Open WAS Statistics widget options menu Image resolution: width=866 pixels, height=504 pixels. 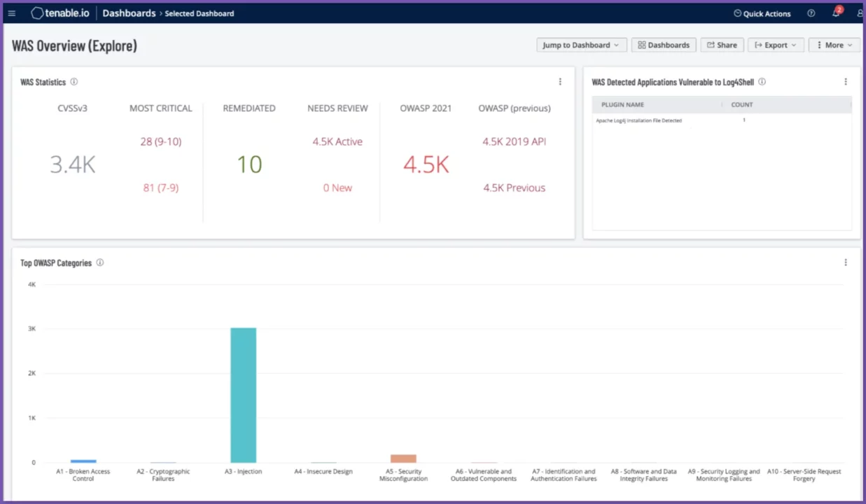[x=560, y=82]
